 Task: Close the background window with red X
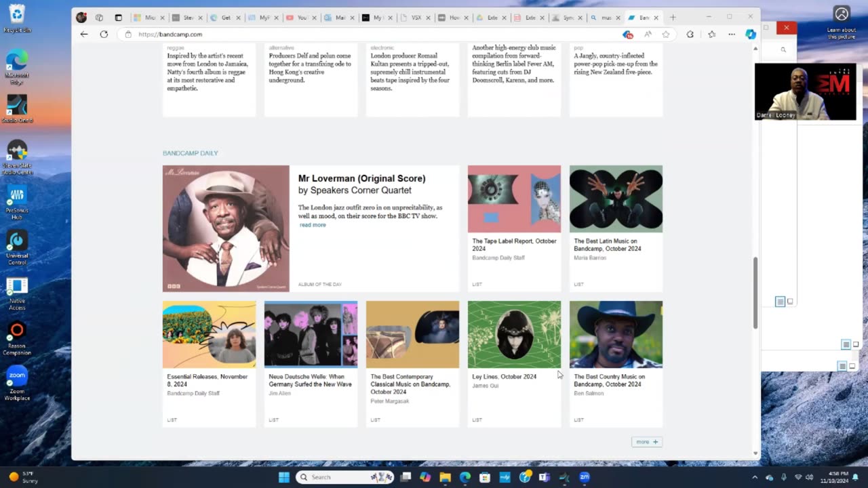(786, 28)
